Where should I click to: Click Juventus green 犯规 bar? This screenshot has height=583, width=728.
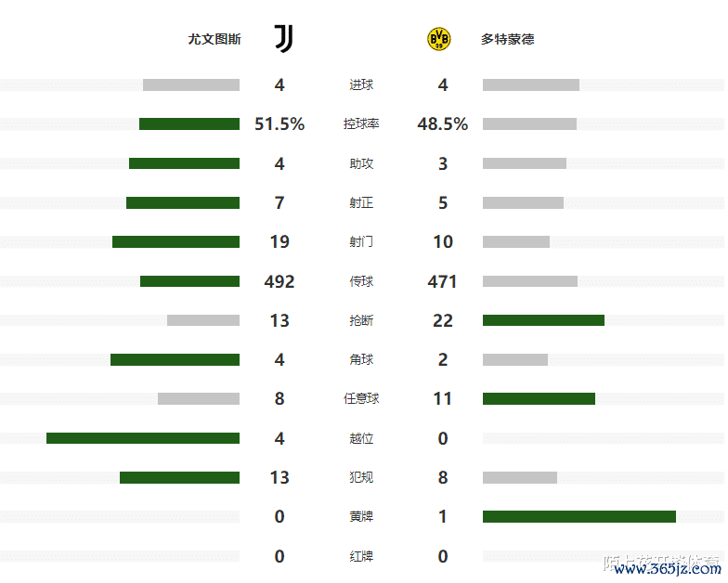pos(179,477)
